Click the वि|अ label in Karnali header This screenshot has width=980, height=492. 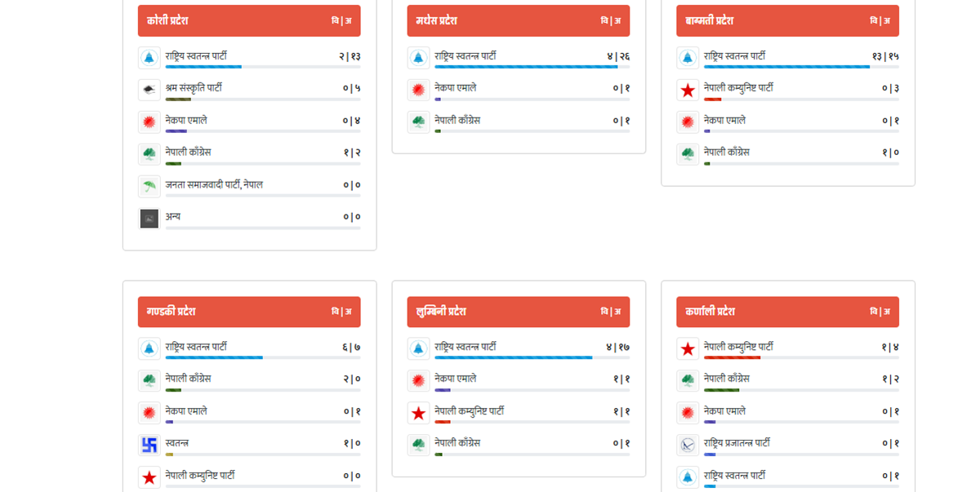click(x=880, y=312)
